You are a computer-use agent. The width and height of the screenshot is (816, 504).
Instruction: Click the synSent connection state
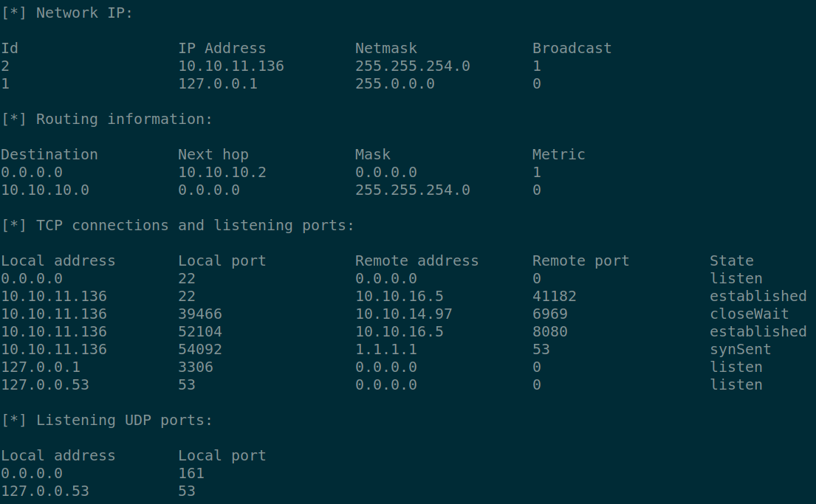[x=740, y=349]
